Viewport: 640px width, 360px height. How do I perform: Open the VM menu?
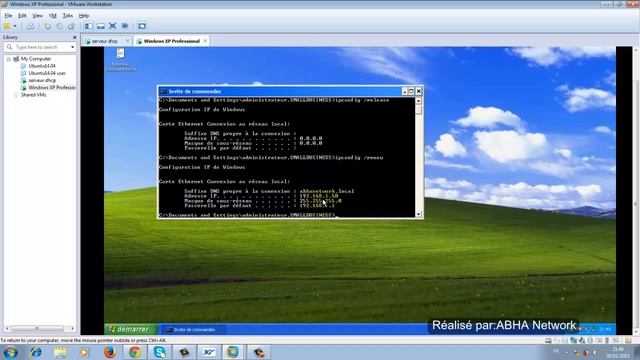pos(53,16)
